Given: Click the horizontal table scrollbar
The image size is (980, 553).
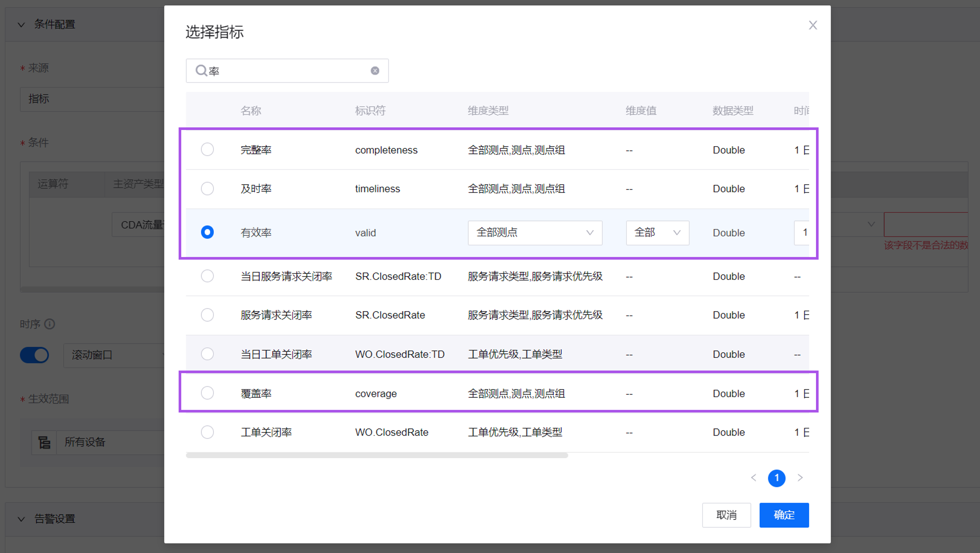Looking at the screenshot, I should tap(377, 455).
